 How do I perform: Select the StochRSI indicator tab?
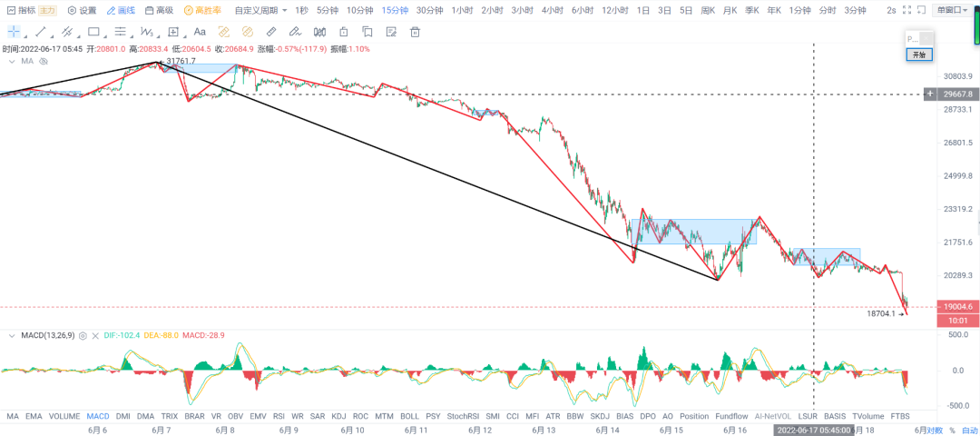[463, 416]
